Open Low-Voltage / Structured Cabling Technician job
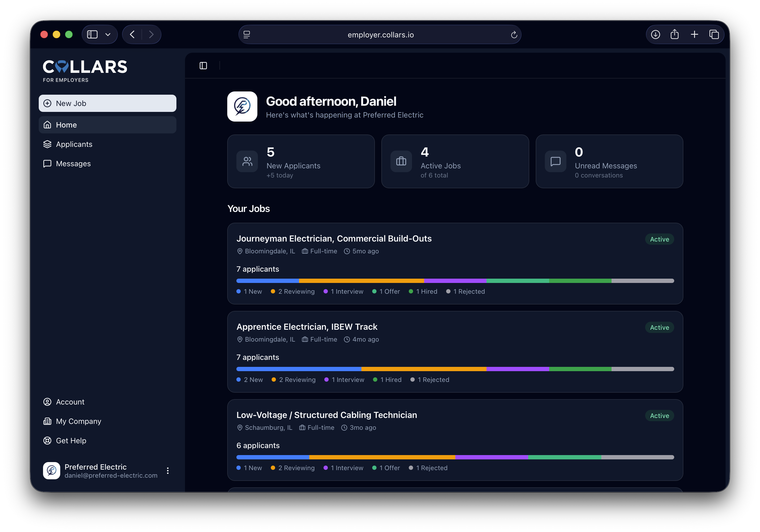Viewport: 760px width, 532px height. [455, 440]
